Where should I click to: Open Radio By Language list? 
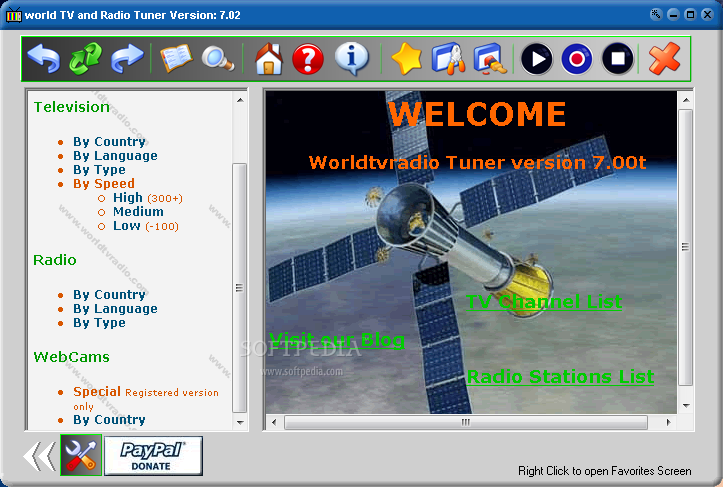[x=115, y=309]
